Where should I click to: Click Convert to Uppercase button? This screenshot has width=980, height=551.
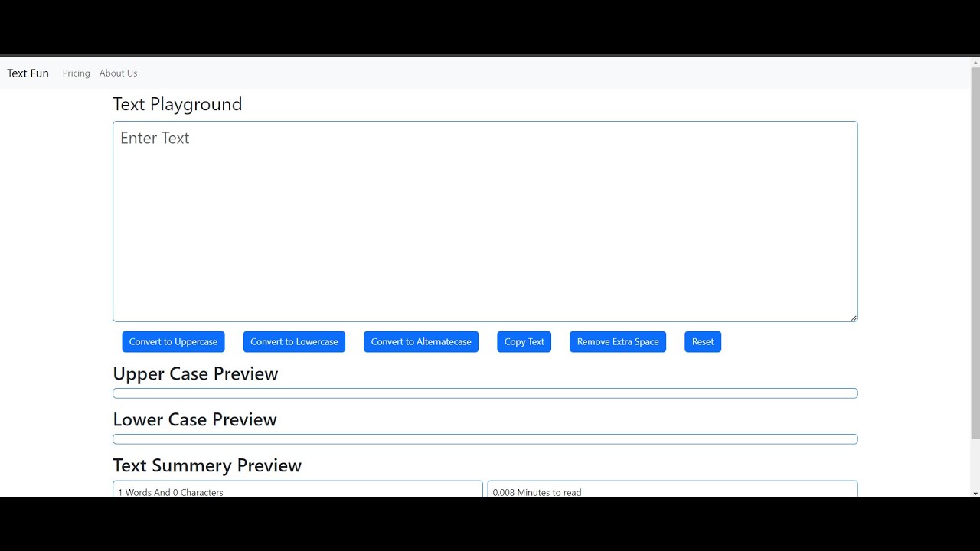[173, 342]
